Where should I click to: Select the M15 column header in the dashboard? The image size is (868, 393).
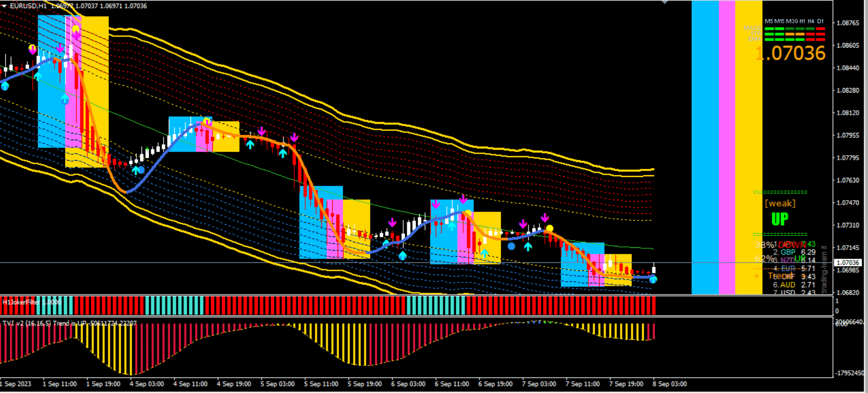[x=779, y=21]
